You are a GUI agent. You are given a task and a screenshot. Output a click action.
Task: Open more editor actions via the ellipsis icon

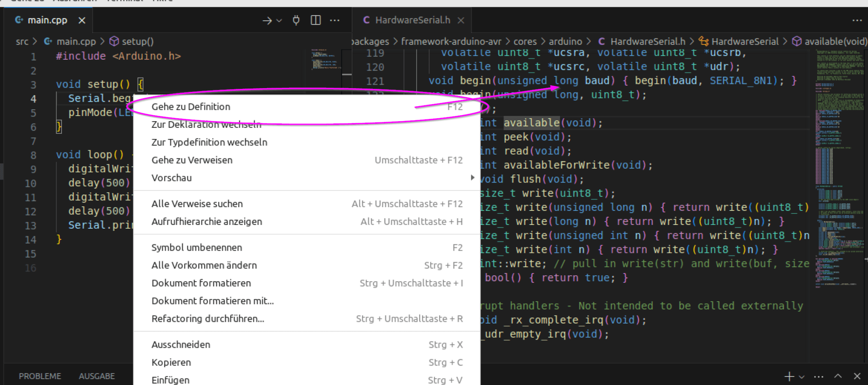[336, 20]
